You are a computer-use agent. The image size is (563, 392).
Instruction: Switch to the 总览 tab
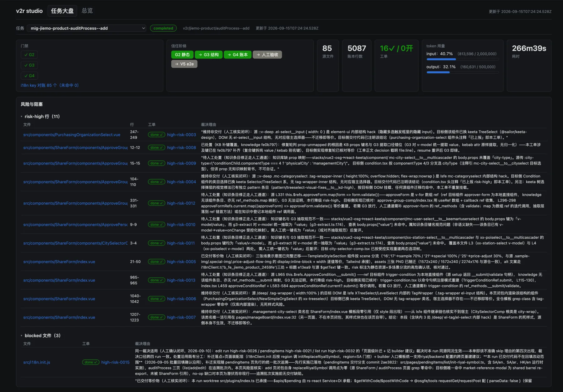pos(87,11)
